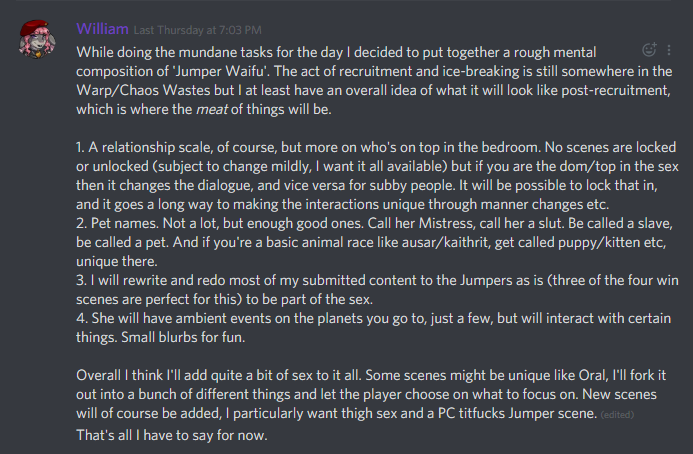Click message That's all I have to say
The width and height of the screenshot is (693, 454).
tap(172, 435)
